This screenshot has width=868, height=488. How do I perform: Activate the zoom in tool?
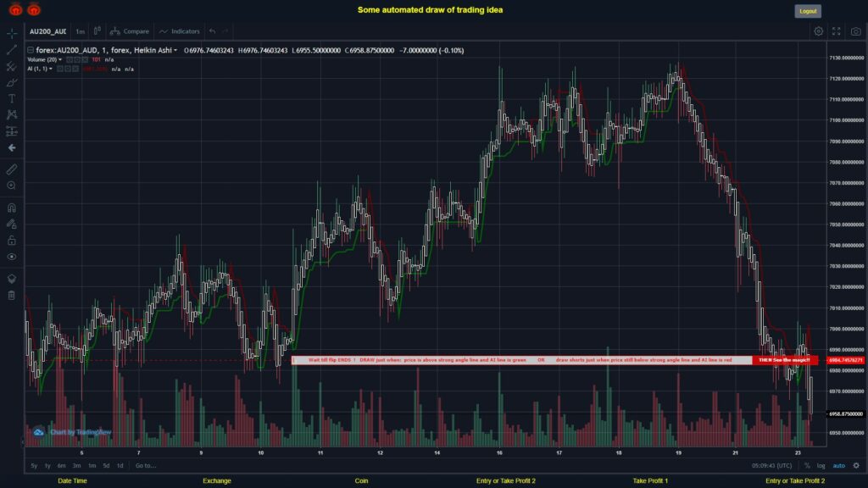click(x=12, y=186)
